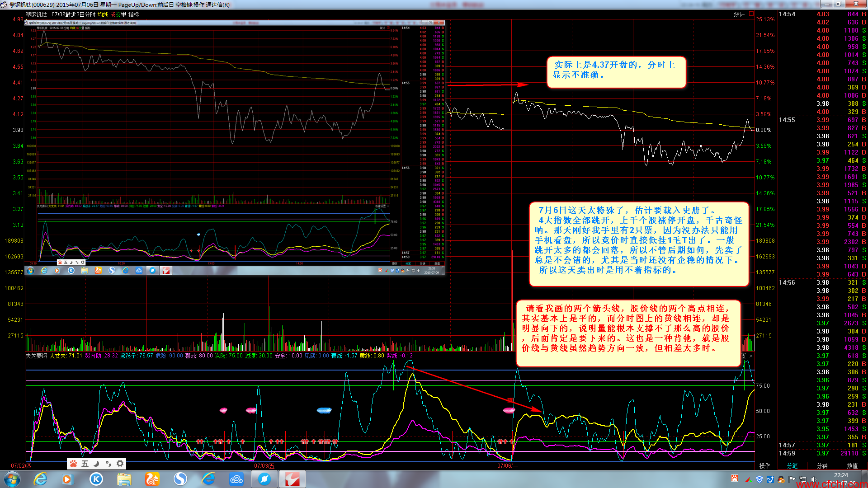Image resolution: width=868 pixels, height=488 pixels.
Task: Open the red Tongdaxin stock app icon
Action: click(x=292, y=479)
